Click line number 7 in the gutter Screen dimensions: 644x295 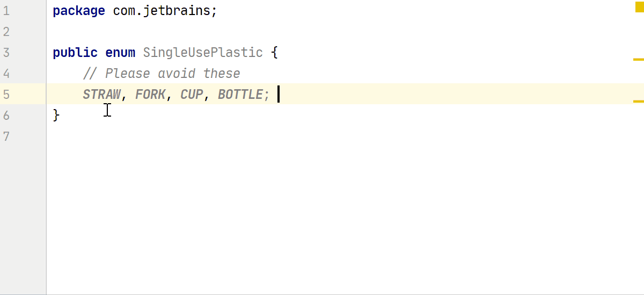[6, 136]
